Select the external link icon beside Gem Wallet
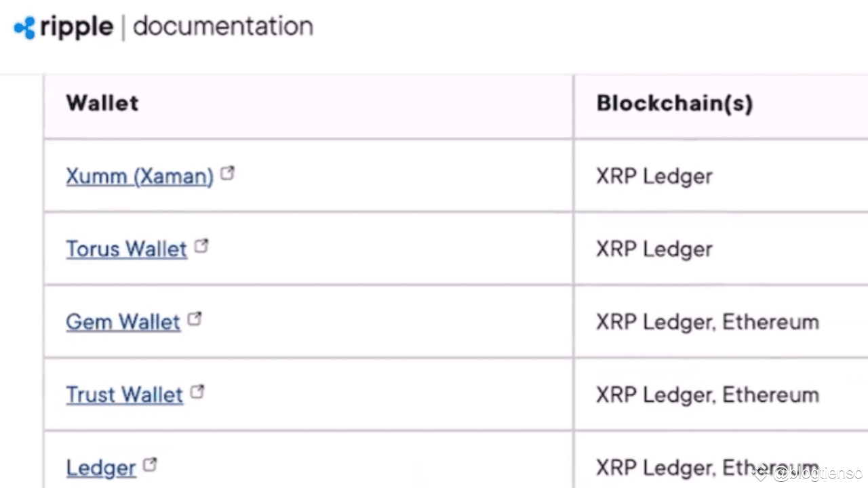Viewport: 868px width, 488px height. point(195,317)
